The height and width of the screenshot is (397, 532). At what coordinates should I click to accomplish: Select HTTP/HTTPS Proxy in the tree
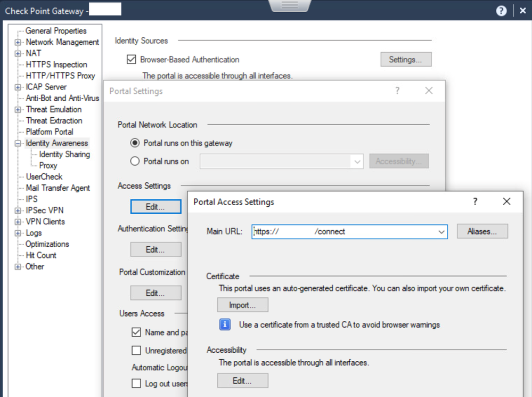click(60, 76)
